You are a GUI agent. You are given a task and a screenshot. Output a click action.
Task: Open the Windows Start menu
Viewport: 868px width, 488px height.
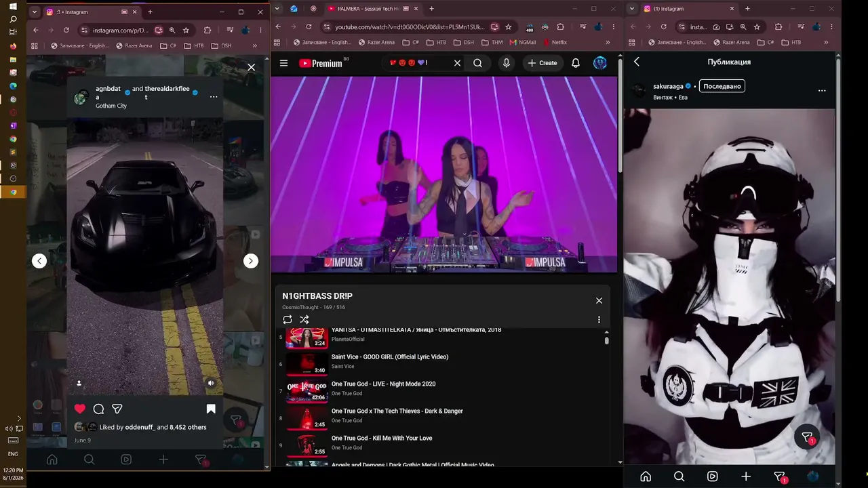tap(13, 7)
